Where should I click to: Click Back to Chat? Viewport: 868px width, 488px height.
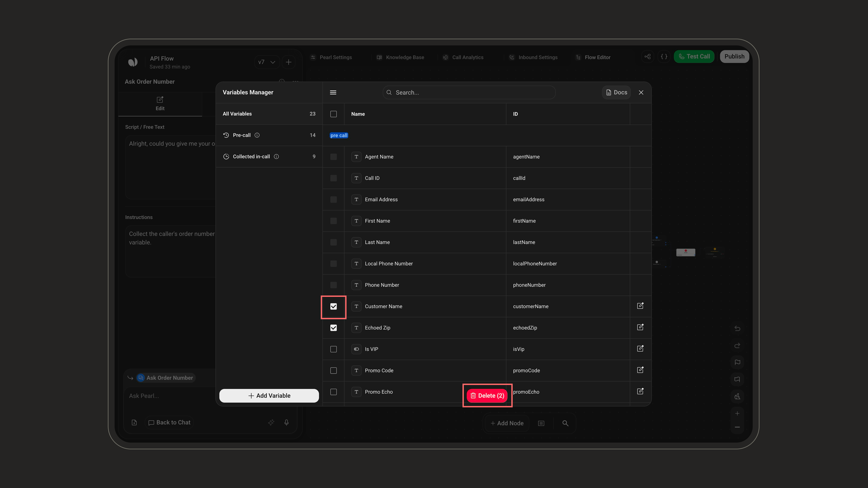point(170,423)
